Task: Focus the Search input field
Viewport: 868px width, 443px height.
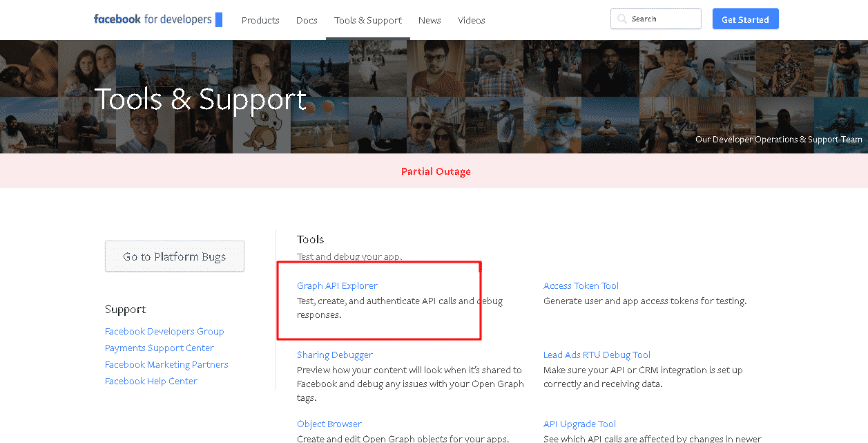Action: tap(663, 19)
